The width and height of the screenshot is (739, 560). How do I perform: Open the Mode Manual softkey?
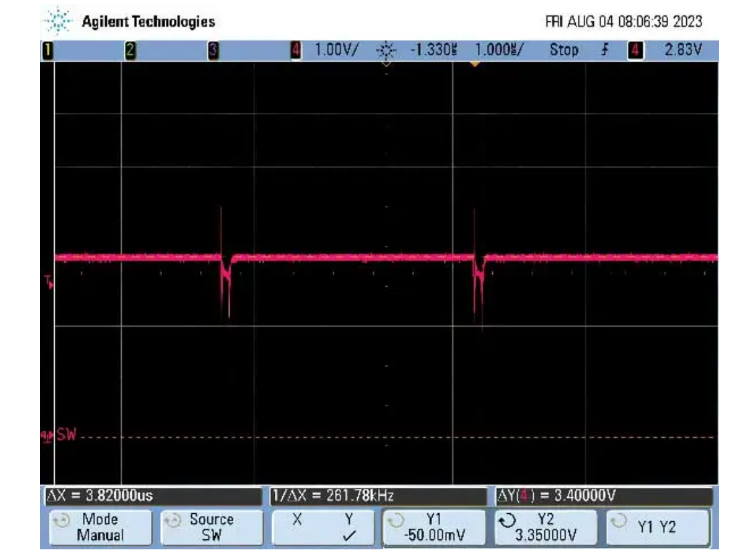(x=100, y=527)
